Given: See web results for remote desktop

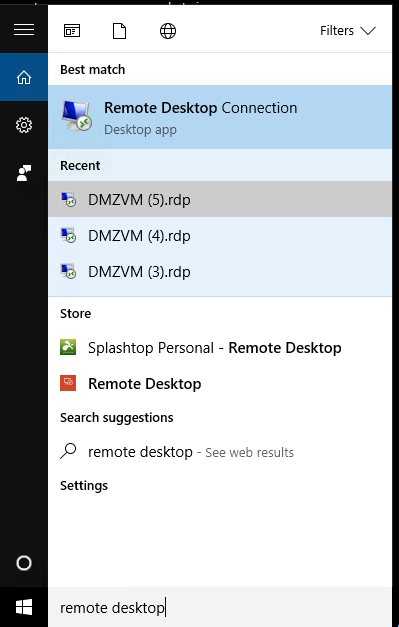Looking at the screenshot, I should click(x=220, y=452).
